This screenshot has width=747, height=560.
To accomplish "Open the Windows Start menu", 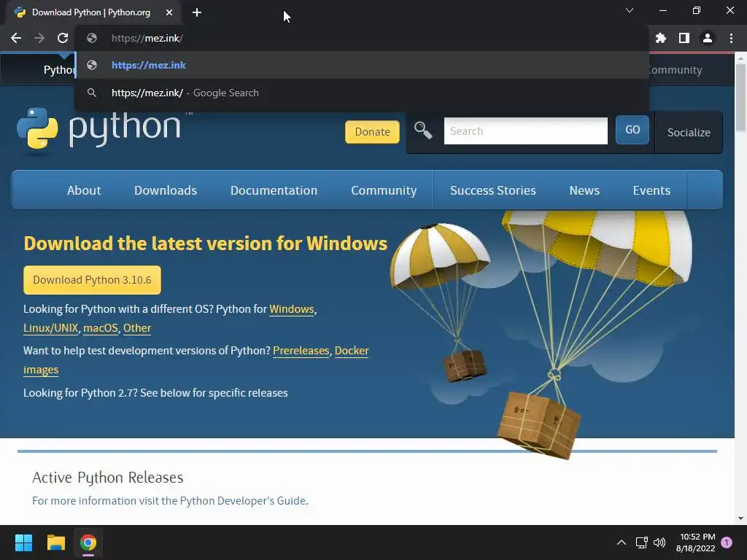I will click(x=23, y=542).
